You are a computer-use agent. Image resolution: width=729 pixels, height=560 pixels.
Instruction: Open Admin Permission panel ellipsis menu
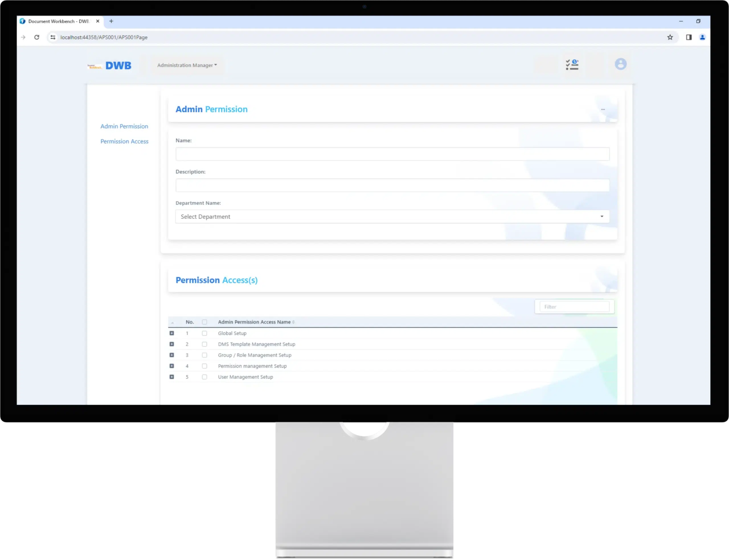click(603, 109)
